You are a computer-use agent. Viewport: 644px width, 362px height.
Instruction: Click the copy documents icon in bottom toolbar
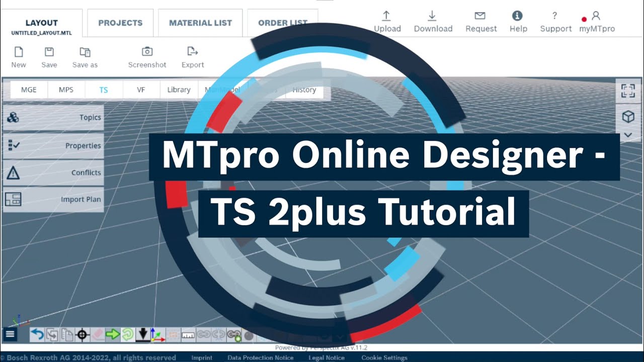[x=67, y=335]
